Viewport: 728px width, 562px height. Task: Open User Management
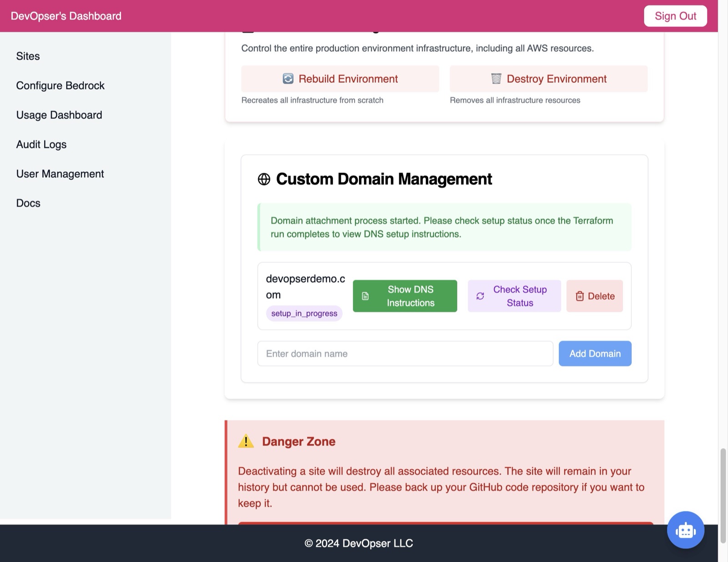(60, 174)
